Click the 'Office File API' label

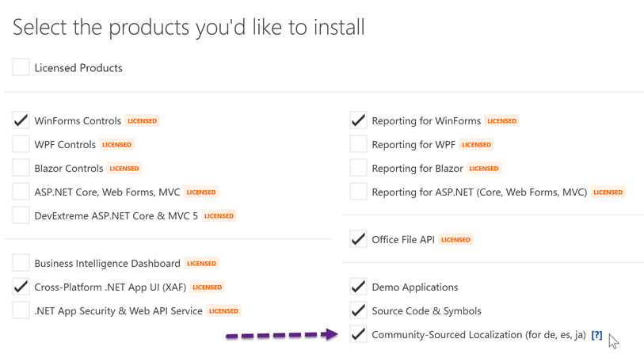point(403,239)
